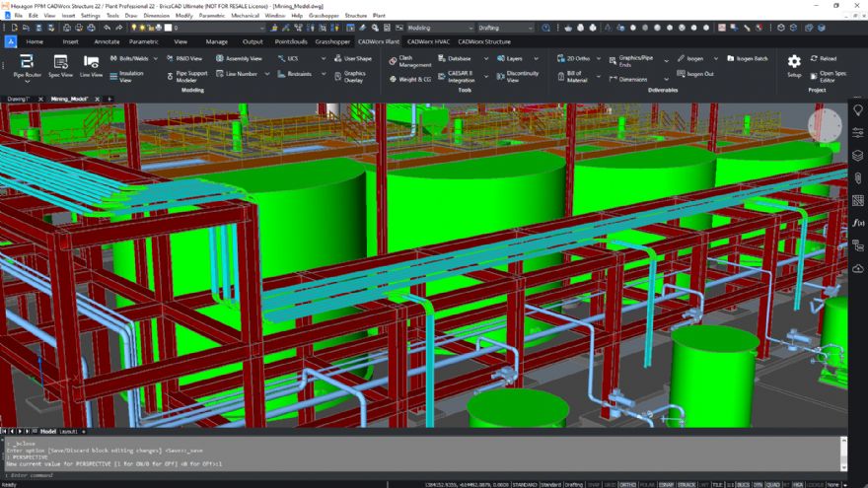
Task: Click Isogen Batch
Action: (x=748, y=58)
